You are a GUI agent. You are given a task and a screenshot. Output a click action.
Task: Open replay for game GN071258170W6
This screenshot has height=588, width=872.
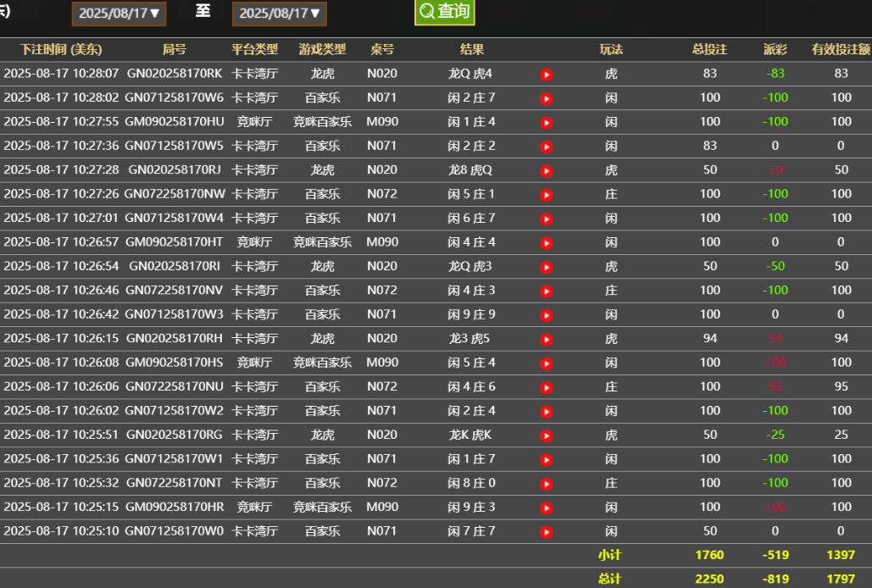547,97
